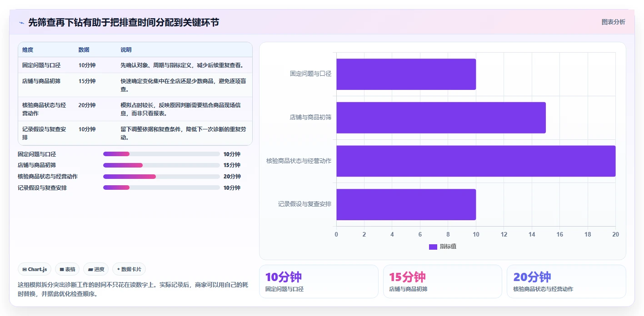Click the 记录假设与复查安排 progress bar
The image size is (644, 316).
pyautogui.click(x=161, y=188)
